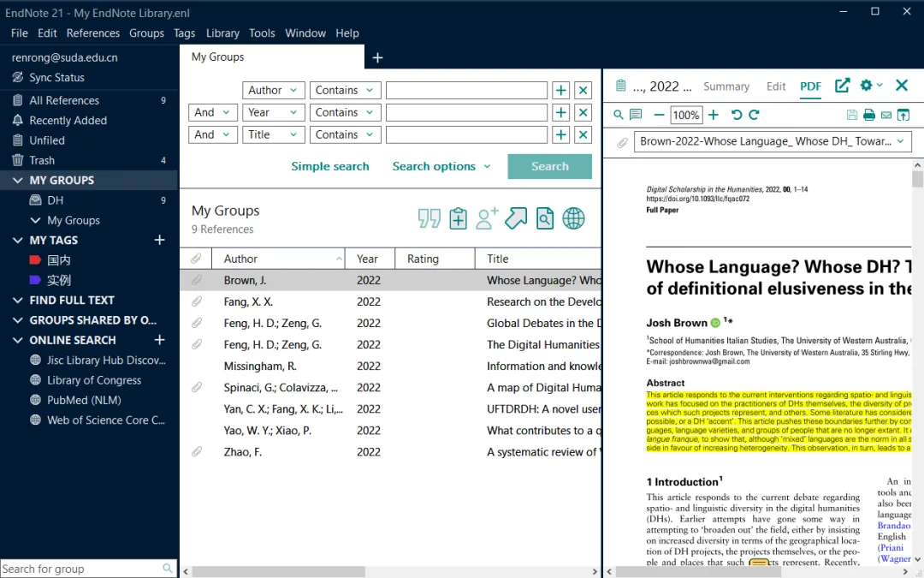Open the And operator dropdown for Year row
The image size is (924, 578).
coord(213,113)
